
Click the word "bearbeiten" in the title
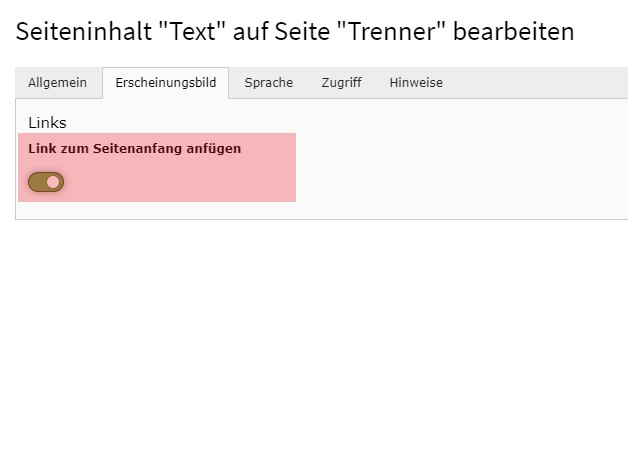coord(513,32)
